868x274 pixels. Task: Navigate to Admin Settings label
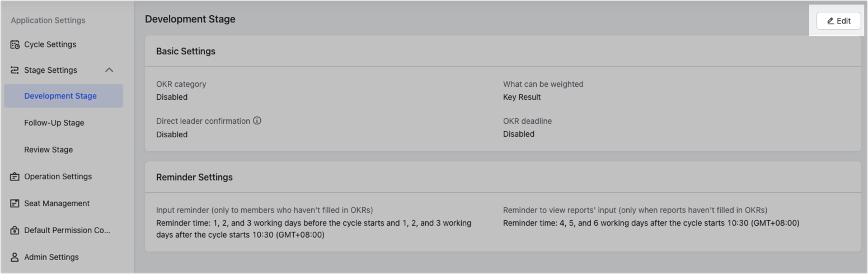point(51,257)
